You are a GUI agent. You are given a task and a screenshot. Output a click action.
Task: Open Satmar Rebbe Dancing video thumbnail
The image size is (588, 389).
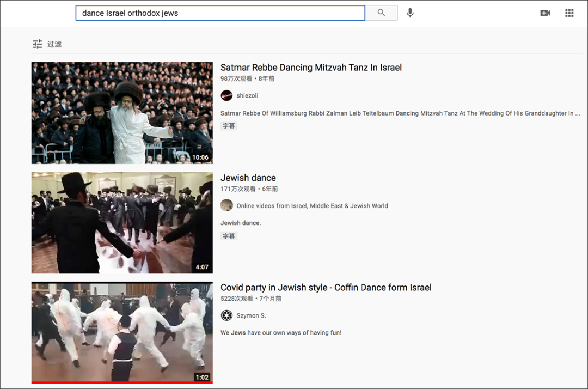point(122,113)
